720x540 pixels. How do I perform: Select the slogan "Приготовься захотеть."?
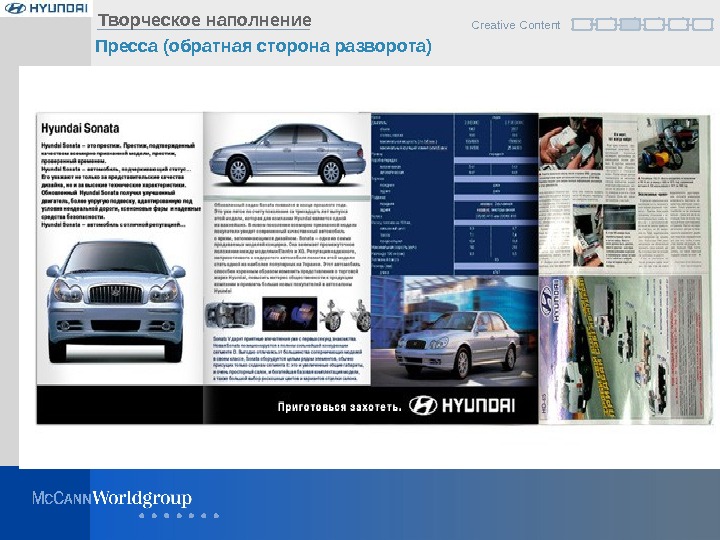pos(339,407)
